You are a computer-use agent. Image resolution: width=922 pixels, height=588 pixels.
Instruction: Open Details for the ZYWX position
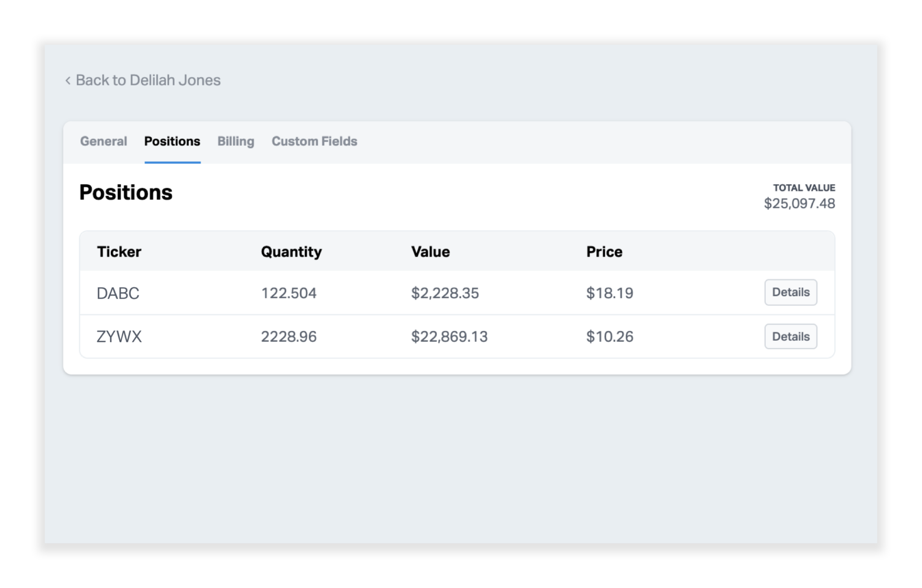(791, 336)
